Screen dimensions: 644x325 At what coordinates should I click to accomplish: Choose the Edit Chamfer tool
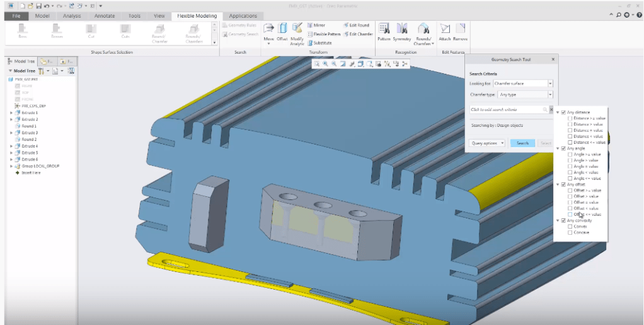pyautogui.click(x=357, y=34)
